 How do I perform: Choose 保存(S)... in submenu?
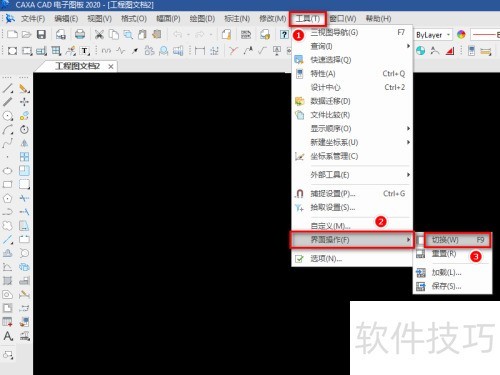click(453, 286)
